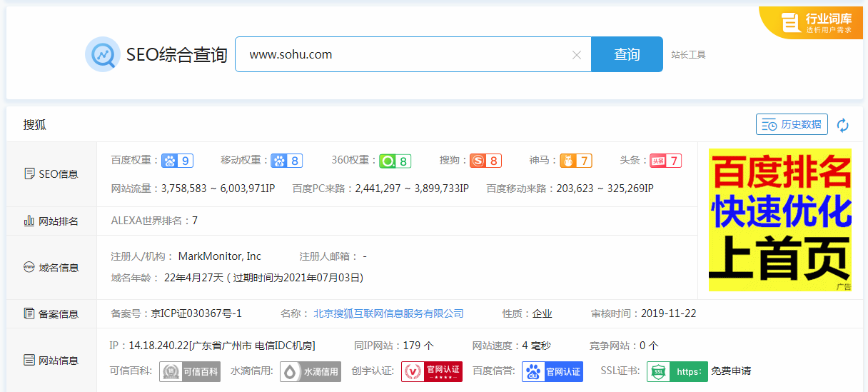Click the 百度信誉 blue 官网认证 badge
The height and width of the screenshot is (392, 868).
click(x=552, y=371)
